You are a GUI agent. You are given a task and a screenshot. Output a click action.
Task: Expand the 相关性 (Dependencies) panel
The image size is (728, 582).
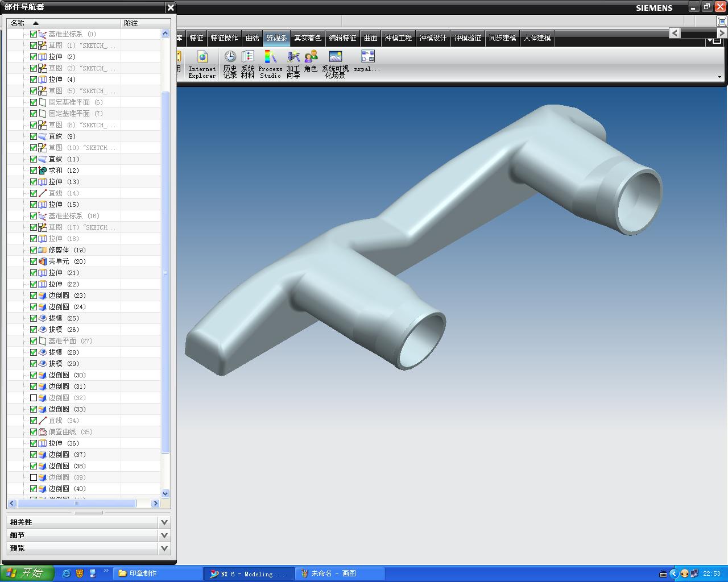(x=164, y=522)
